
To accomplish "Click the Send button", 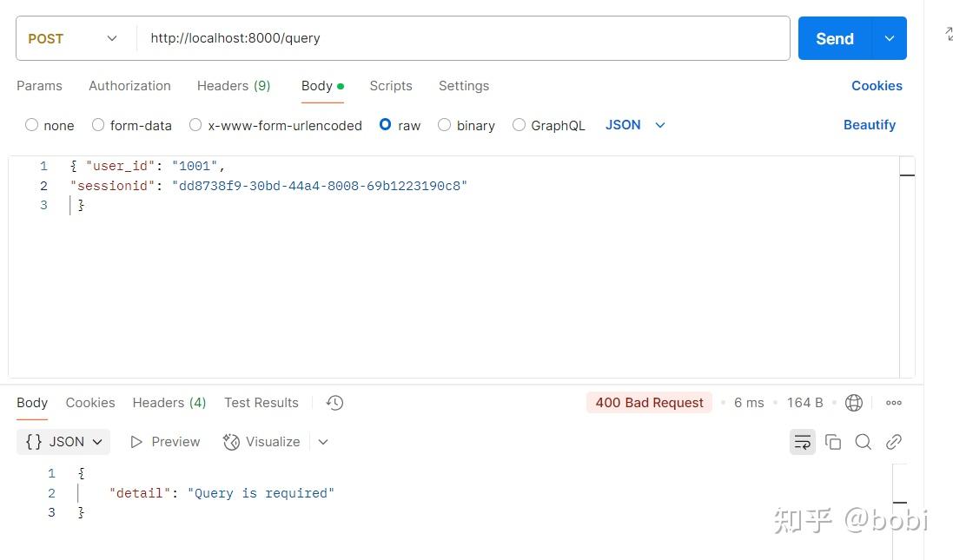I will tap(834, 38).
